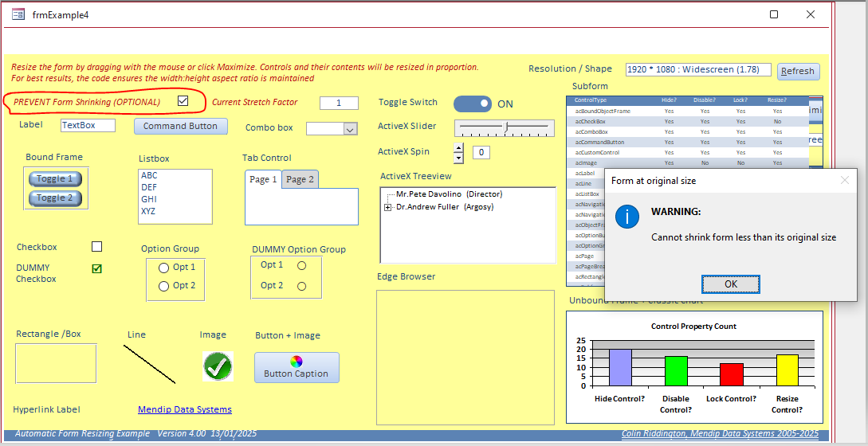
Task: Switch to Page 1 tab
Action: [264, 179]
